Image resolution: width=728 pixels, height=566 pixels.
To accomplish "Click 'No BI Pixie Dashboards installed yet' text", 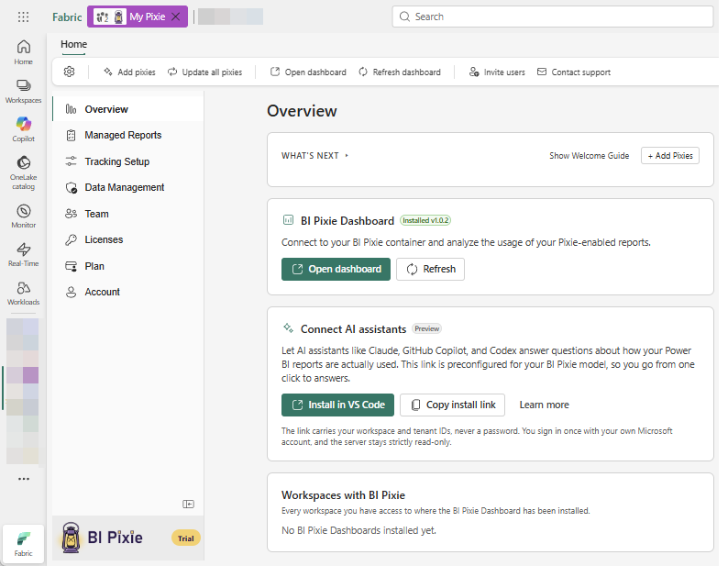I will click(358, 530).
